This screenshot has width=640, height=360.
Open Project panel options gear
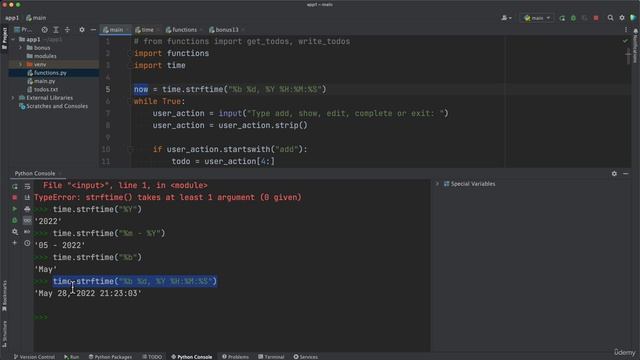(82, 30)
